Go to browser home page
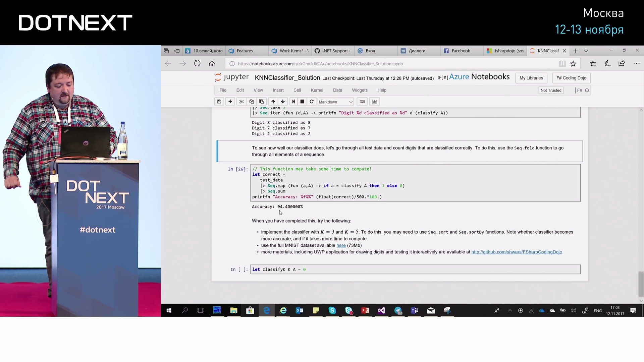 [x=212, y=63]
